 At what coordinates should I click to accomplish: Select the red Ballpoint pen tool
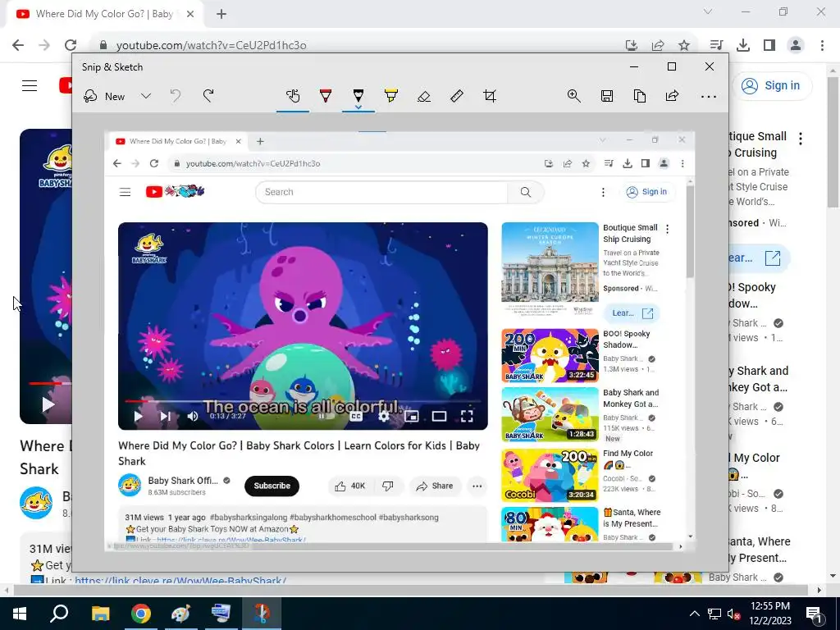coord(325,97)
